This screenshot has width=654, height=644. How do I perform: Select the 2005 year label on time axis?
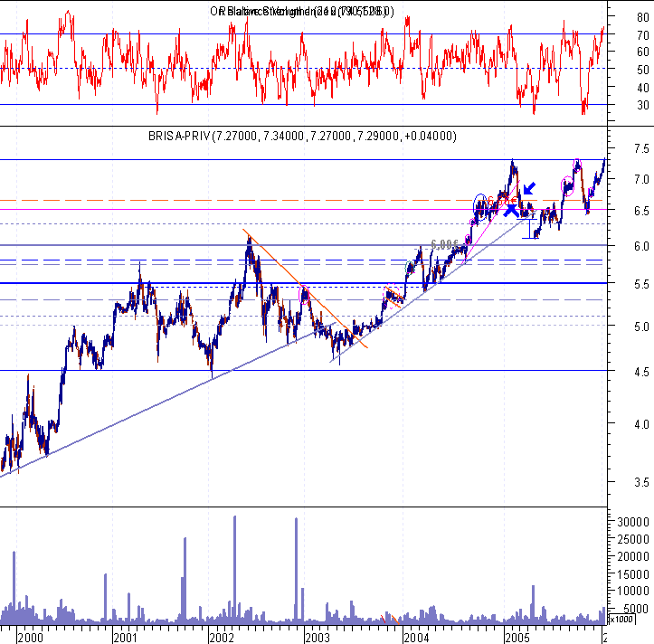click(517, 638)
